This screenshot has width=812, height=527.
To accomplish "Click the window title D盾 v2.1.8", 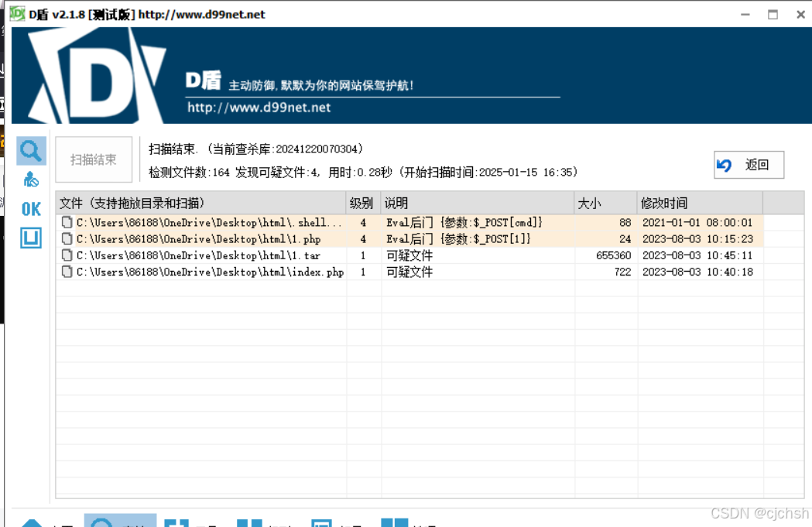I will point(147,14).
